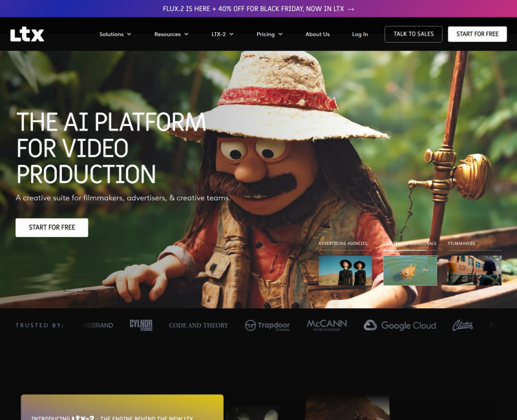Image resolution: width=517 pixels, height=420 pixels.
Task: Select the Creative Professionals video thumbnail
Action: point(410,271)
